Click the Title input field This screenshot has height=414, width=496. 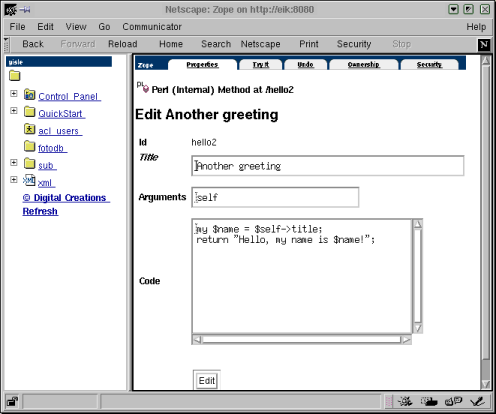point(328,166)
